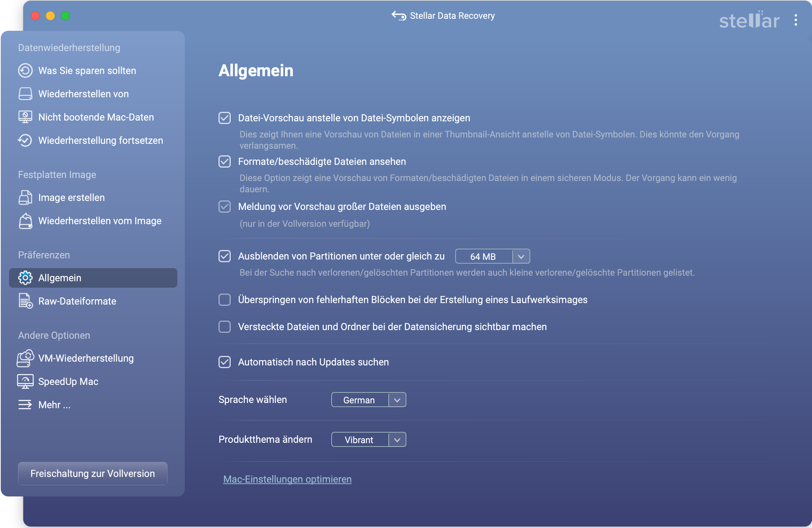Click the Datenwiederherstellung Was Sie sparen sollten icon
The image size is (812, 528).
click(25, 71)
